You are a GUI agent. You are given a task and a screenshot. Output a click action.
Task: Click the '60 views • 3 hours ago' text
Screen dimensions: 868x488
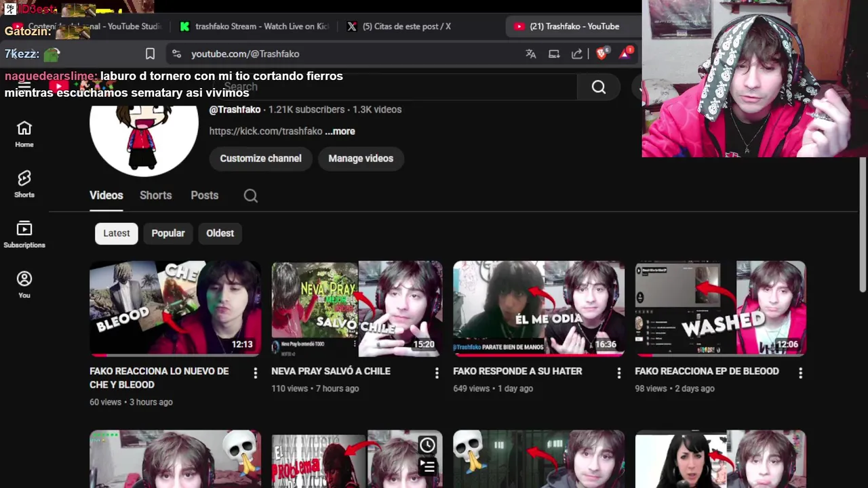[131, 403]
